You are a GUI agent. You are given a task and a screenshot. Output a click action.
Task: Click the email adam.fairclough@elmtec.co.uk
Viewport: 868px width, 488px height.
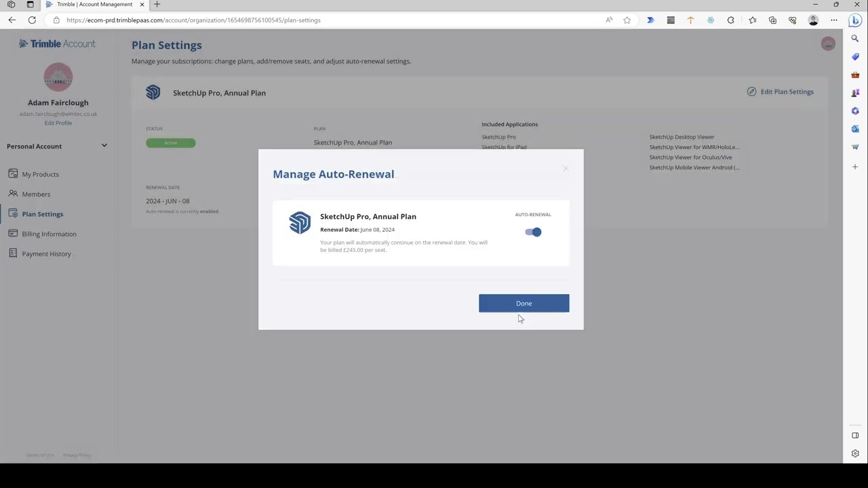tap(58, 114)
